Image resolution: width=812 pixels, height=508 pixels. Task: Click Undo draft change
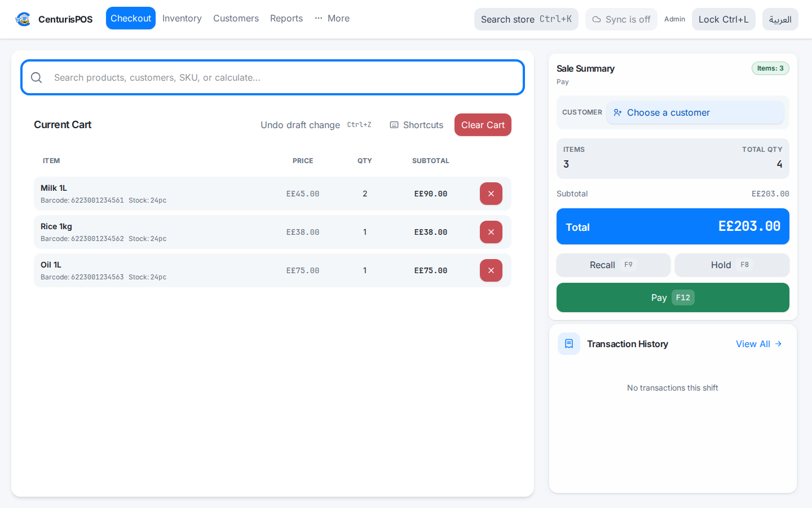point(316,125)
